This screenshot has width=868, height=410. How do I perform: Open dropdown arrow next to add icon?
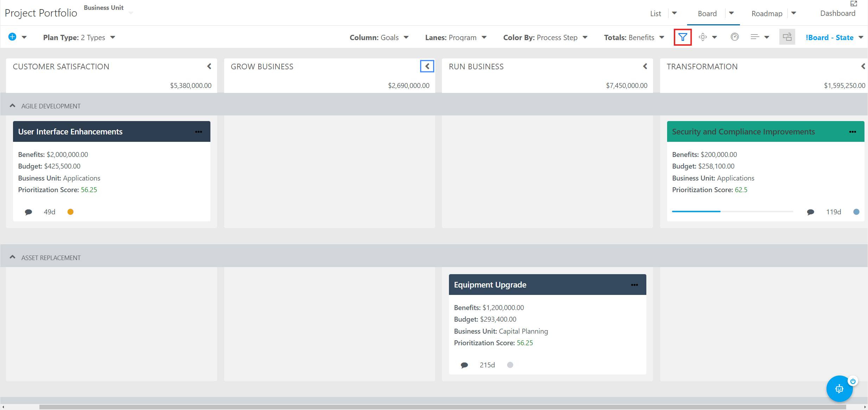(24, 37)
